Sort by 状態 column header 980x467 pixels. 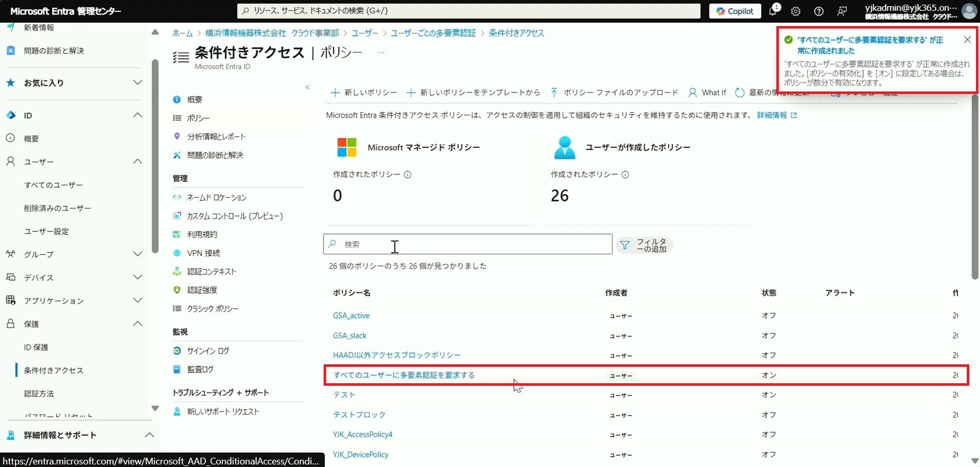[769, 293]
